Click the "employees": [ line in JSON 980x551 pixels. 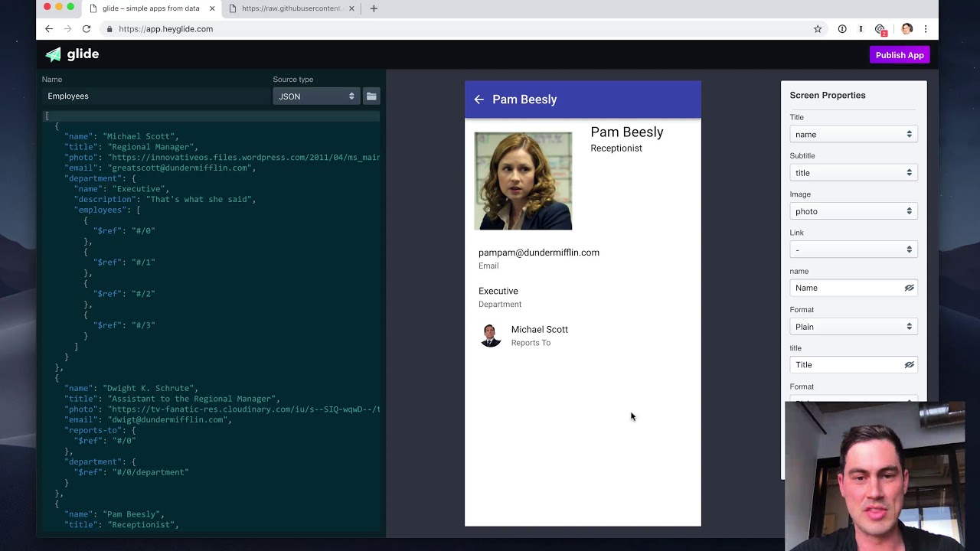107,210
